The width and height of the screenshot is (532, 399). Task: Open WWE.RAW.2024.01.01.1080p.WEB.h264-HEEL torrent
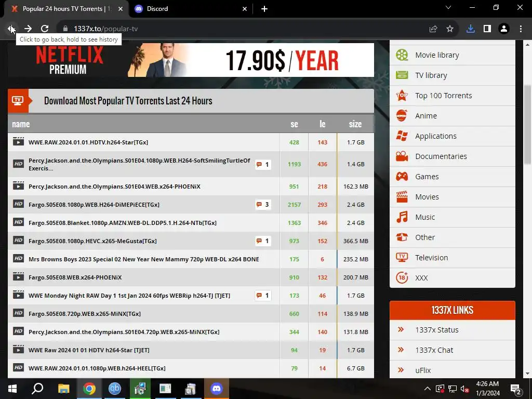click(97, 368)
